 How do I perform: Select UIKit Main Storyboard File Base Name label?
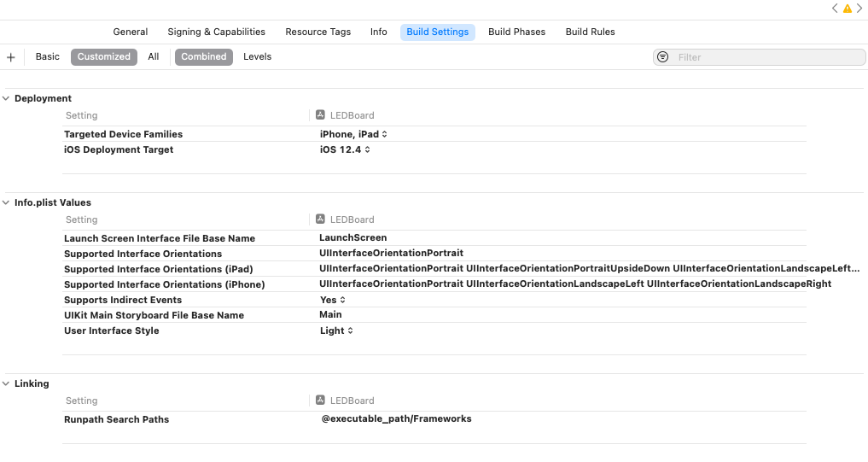tap(154, 315)
